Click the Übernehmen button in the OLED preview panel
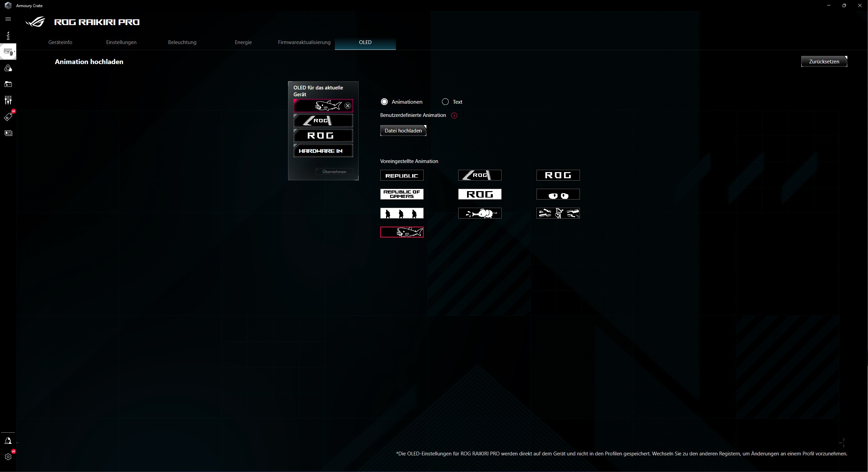 coord(334,171)
